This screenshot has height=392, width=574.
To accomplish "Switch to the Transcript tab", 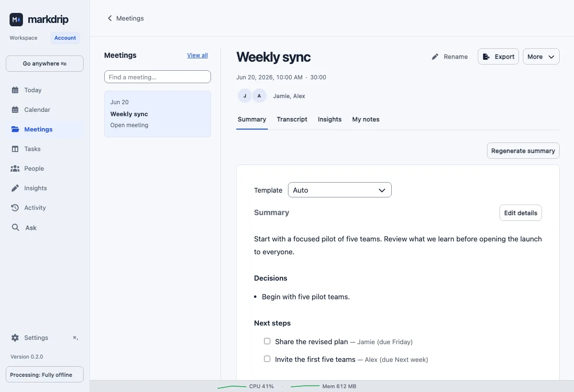I will [292, 120].
